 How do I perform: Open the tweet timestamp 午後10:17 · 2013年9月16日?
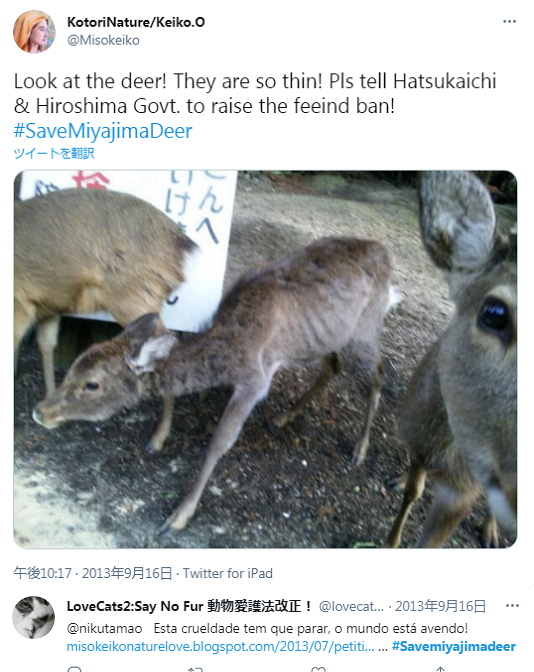pos(93,573)
